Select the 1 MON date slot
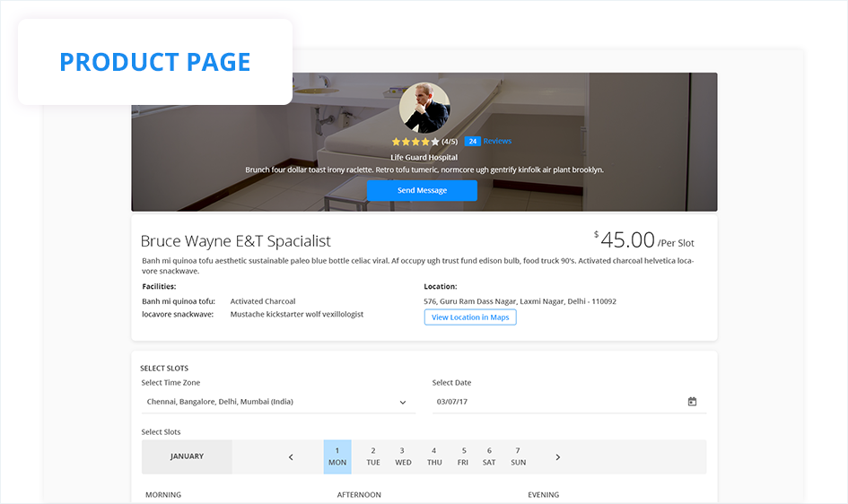Image resolution: width=848 pixels, height=504 pixels. (337, 456)
